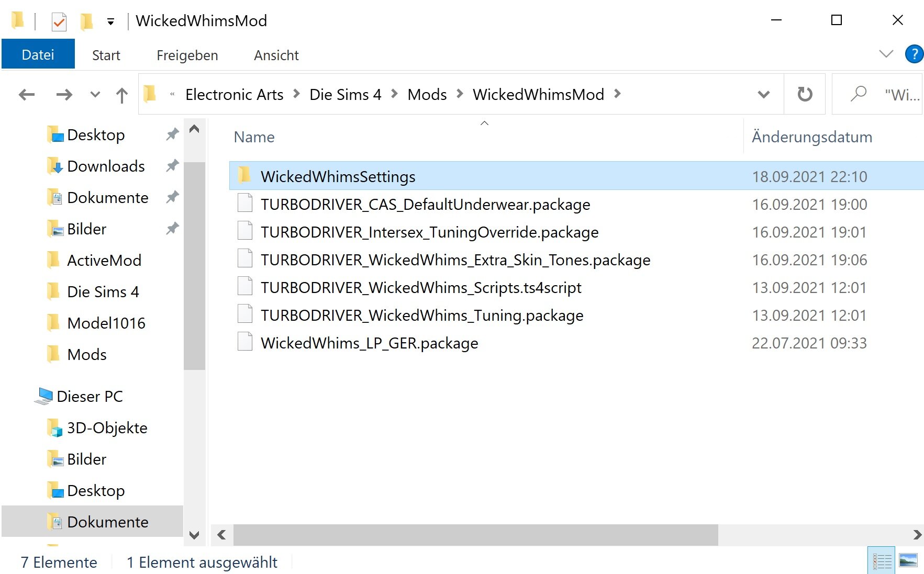The height and width of the screenshot is (574, 924).
Task: Click the search magnifier icon
Action: (858, 94)
